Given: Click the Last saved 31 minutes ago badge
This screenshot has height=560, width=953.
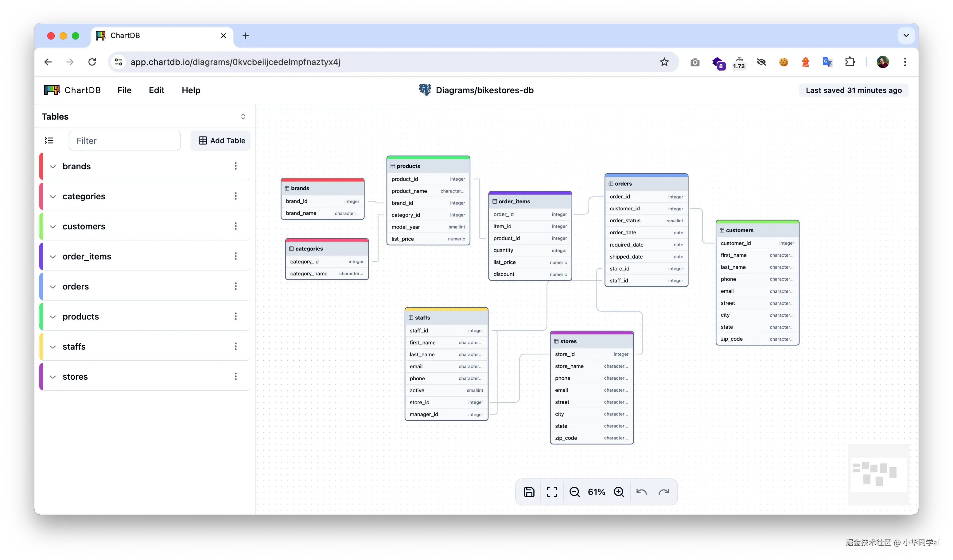Looking at the screenshot, I should point(854,90).
